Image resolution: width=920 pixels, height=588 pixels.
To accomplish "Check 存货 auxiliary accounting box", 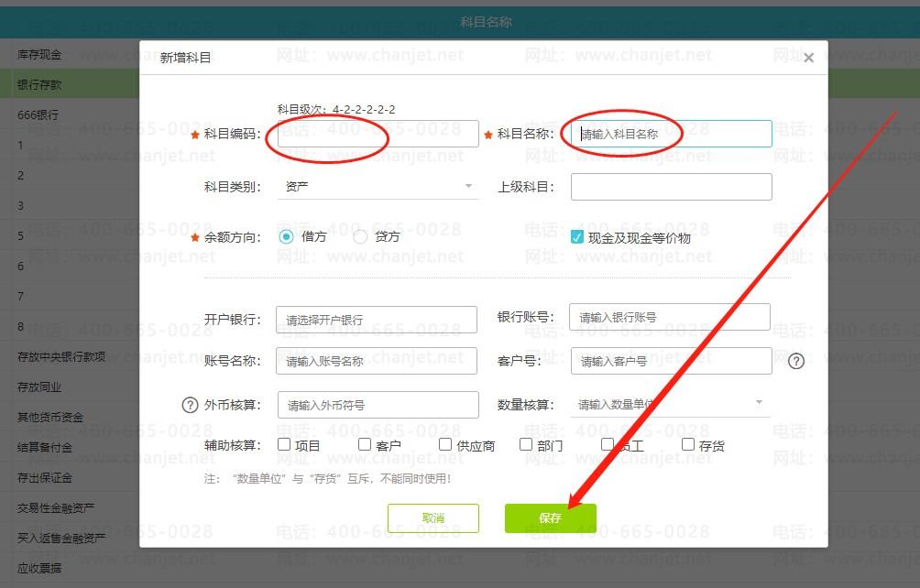I will point(688,445).
